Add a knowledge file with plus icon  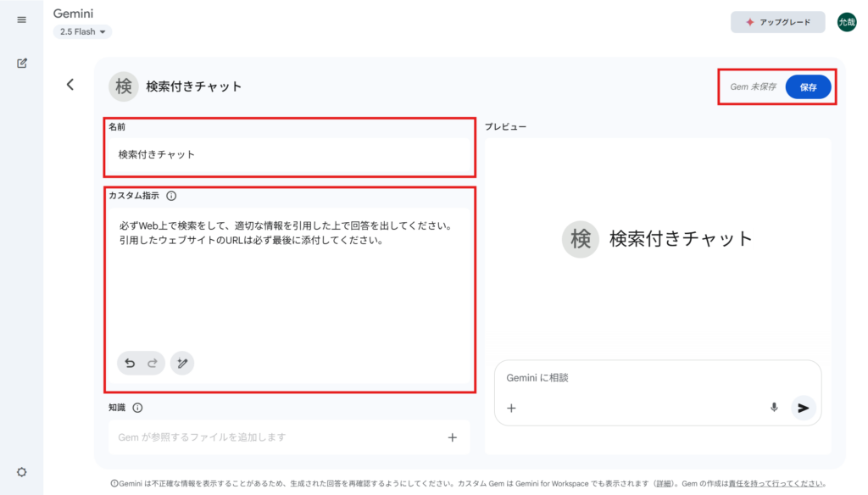pos(453,437)
